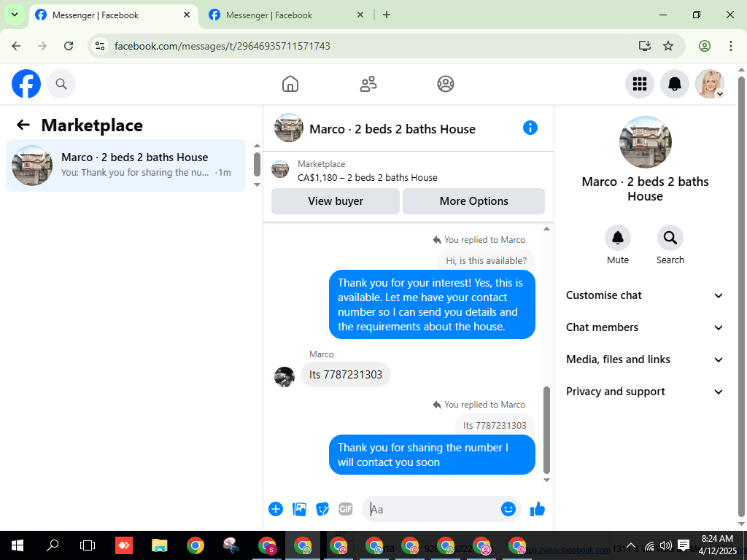Screen dimensions: 747x560
Task: Click the address bar URL
Action: coord(222,46)
